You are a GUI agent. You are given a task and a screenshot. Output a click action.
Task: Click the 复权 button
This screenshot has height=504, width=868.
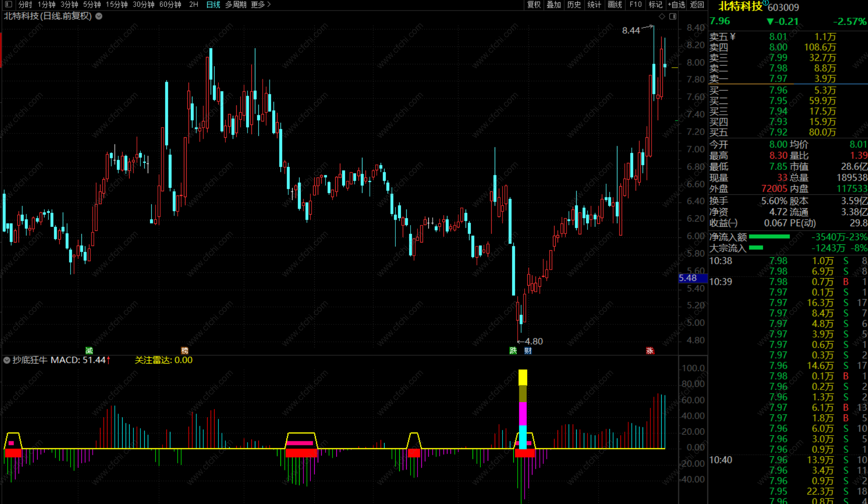pos(534,5)
